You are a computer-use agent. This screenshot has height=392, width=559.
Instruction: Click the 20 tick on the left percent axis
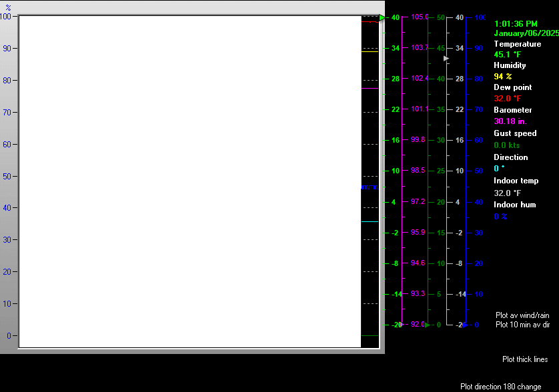click(7, 272)
